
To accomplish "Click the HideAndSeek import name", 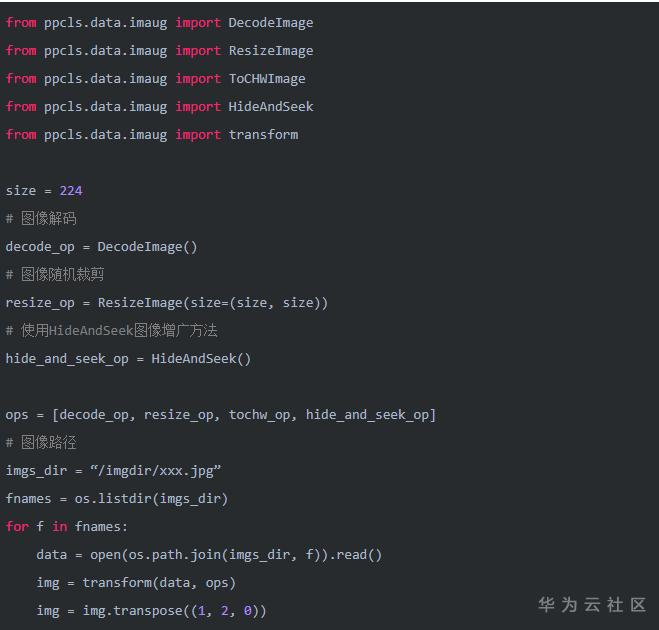I will coord(271,107).
